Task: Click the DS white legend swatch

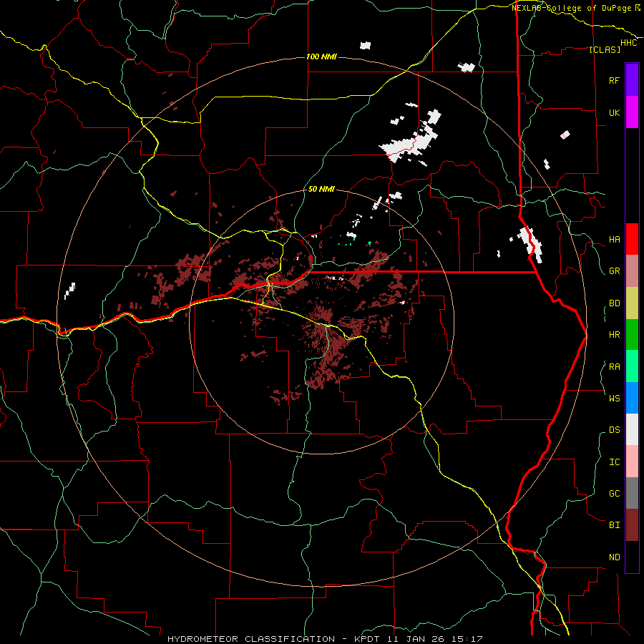Action: coord(632,429)
